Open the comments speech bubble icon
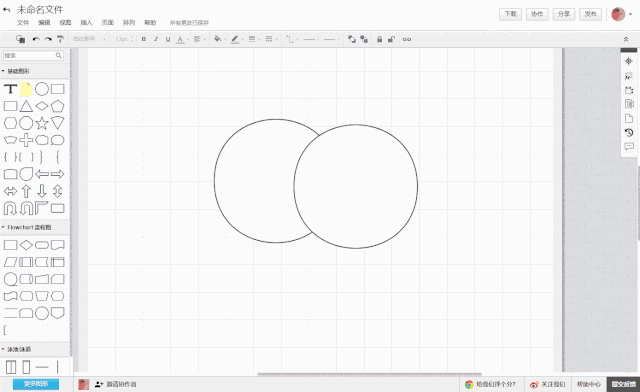This screenshot has height=392, width=640. coord(629,146)
